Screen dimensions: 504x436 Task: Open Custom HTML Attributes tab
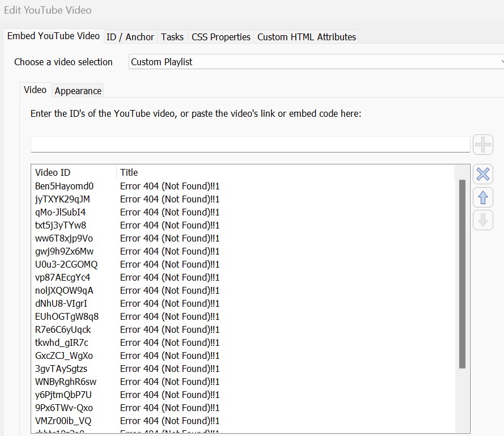pyautogui.click(x=306, y=37)
